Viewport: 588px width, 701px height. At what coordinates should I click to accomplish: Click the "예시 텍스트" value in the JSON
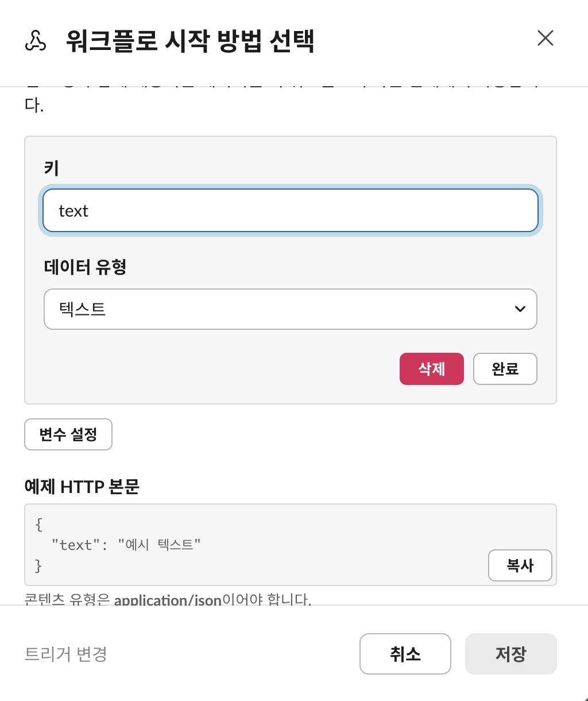[159, 545]
